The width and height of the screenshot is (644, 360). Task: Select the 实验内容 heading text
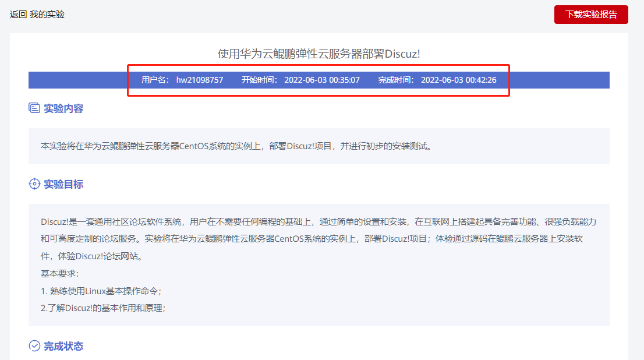[x=63, y=108]
